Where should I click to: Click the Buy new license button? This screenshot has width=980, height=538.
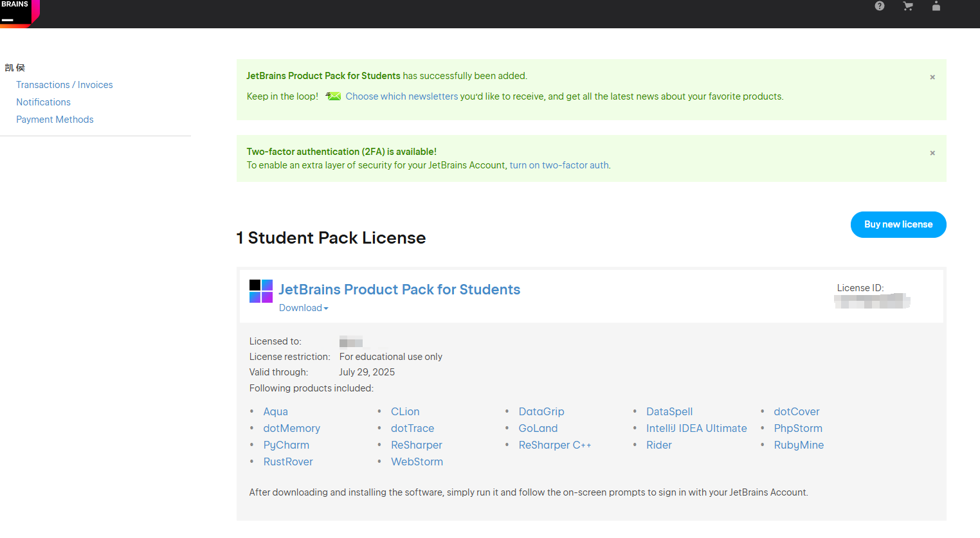(898, 224)
